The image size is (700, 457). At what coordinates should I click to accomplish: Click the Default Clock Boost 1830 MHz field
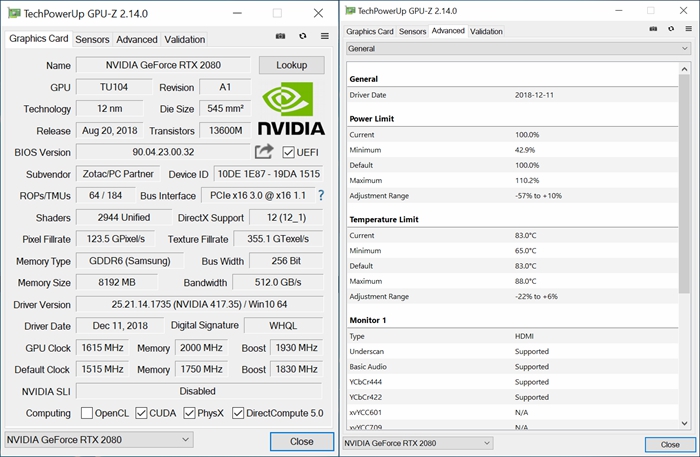point(296,370)
